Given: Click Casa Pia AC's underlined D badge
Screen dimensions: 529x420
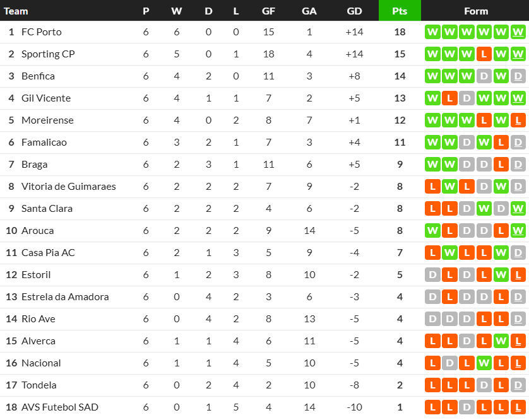Looking at the screenshot, I should click(x=518, y=253).
